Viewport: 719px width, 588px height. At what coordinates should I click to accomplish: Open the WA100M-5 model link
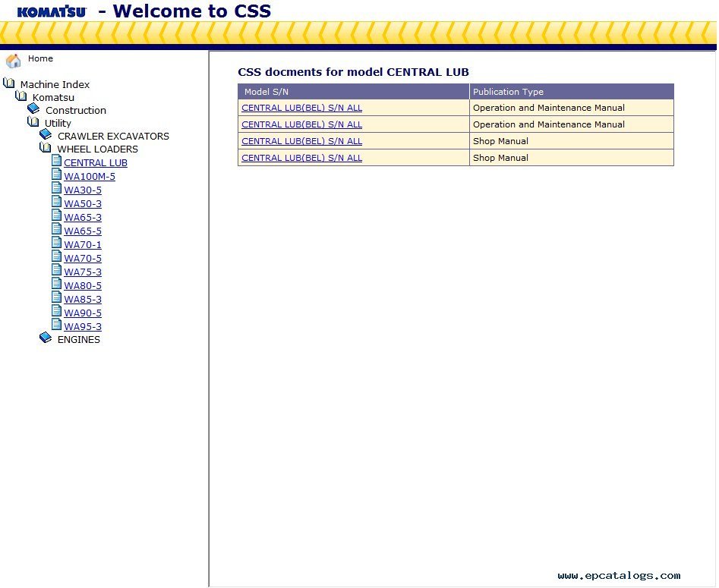point(90,177)
